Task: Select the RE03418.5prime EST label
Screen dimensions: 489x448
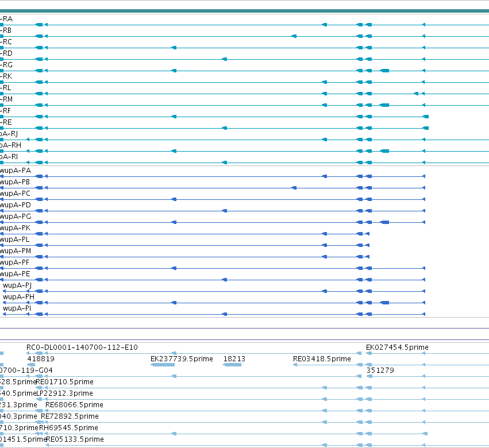Action: pos(322,359)
